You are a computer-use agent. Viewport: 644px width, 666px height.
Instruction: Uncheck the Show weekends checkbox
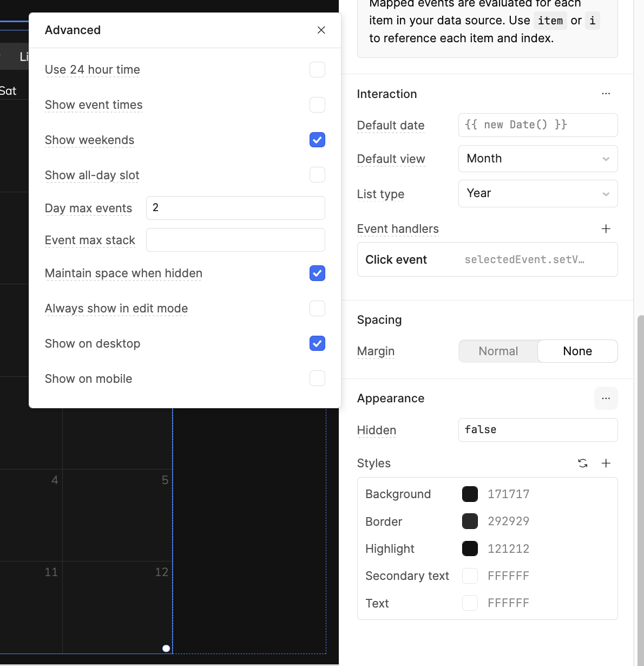pyautogui.click(x=317, y=140)
